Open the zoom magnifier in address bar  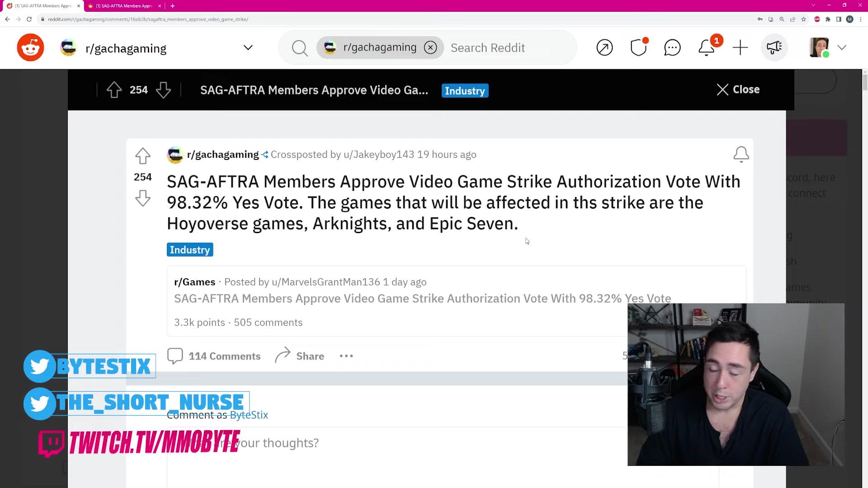point(782,19)
